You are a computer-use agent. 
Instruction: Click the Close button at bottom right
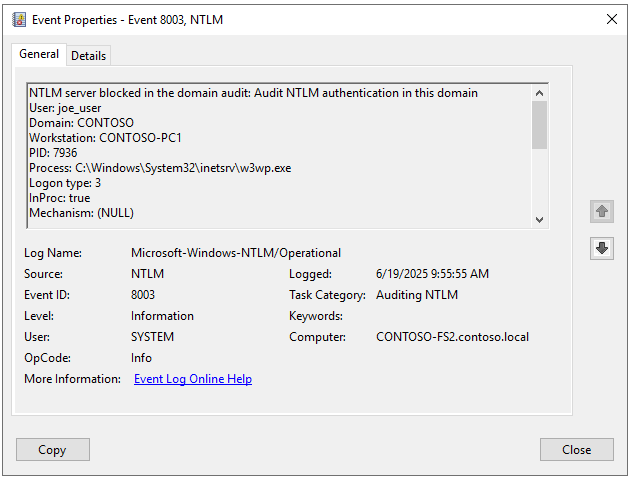(576, 449)
